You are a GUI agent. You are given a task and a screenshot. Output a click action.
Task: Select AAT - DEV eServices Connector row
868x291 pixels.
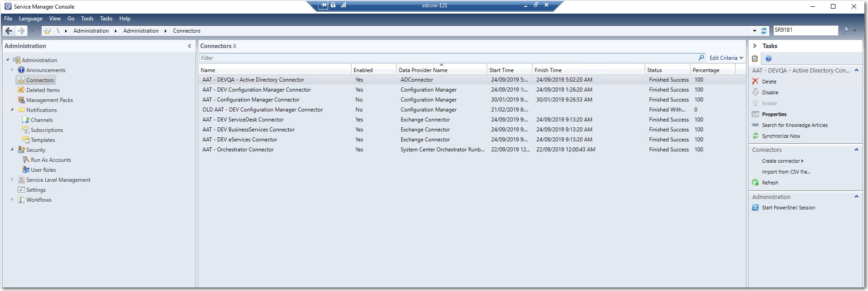click(x=472, y=140)
